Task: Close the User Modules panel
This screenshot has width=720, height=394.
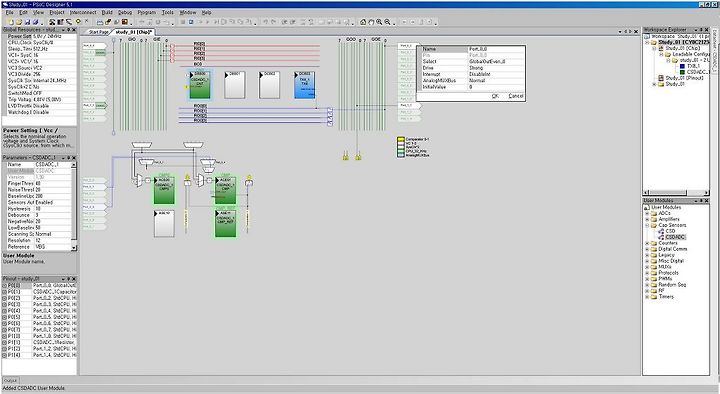Action: (x=706, y=201)
